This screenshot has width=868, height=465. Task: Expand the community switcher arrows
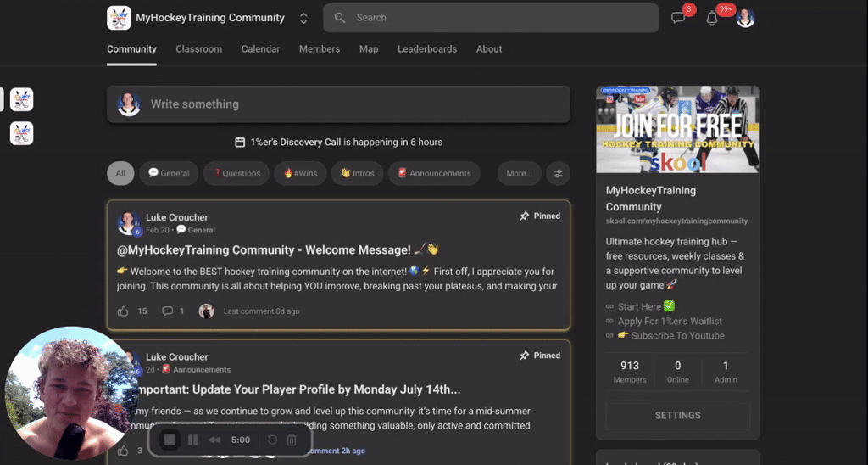pos(303,18)
